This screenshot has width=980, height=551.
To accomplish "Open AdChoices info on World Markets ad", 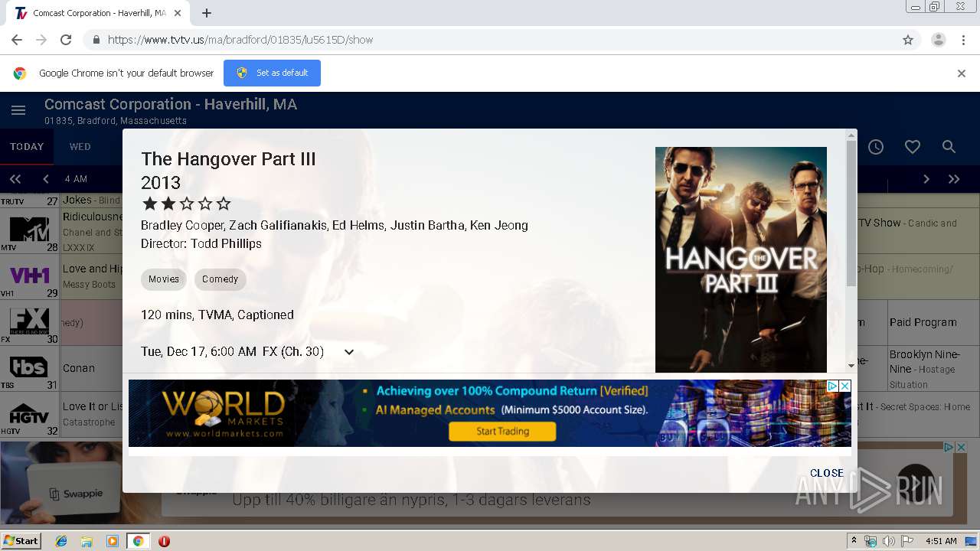I will (x=833, y=386).
